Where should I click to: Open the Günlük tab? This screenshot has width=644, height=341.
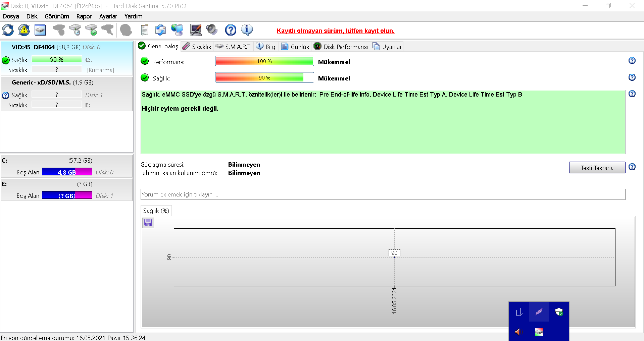[295, 47]
